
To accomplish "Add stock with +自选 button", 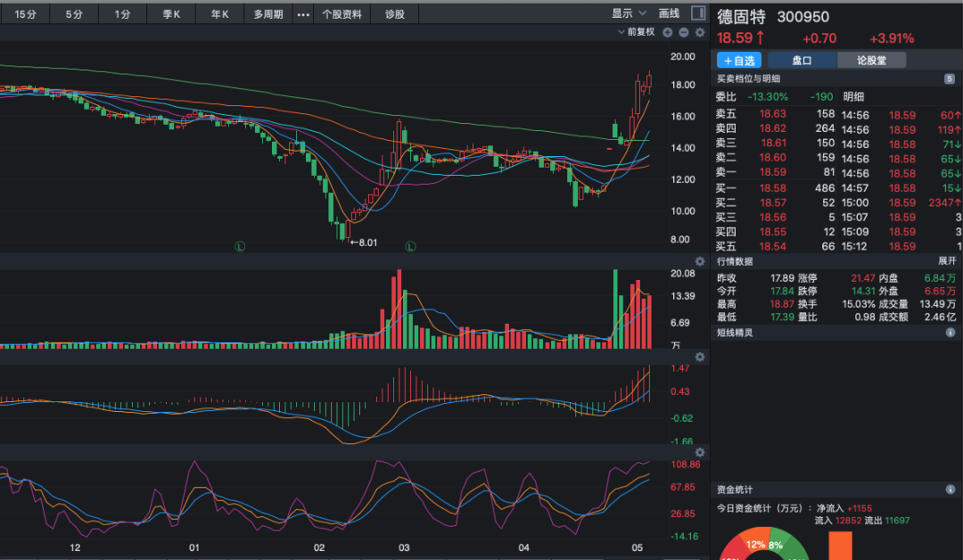I will click(739, 60).
